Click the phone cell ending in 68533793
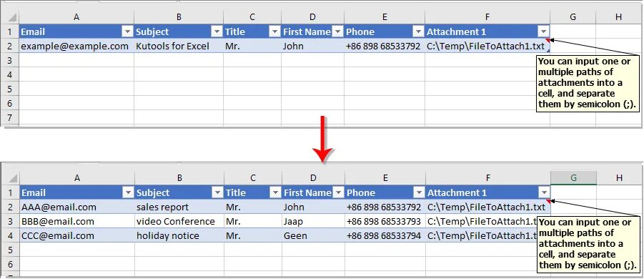 click(385, 221)
